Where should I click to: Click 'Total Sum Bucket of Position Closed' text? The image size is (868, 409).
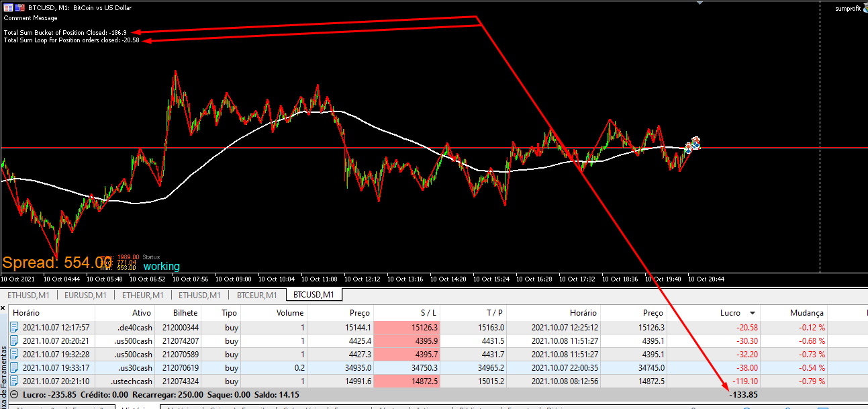pyautogui.click(x=65, y=32)
